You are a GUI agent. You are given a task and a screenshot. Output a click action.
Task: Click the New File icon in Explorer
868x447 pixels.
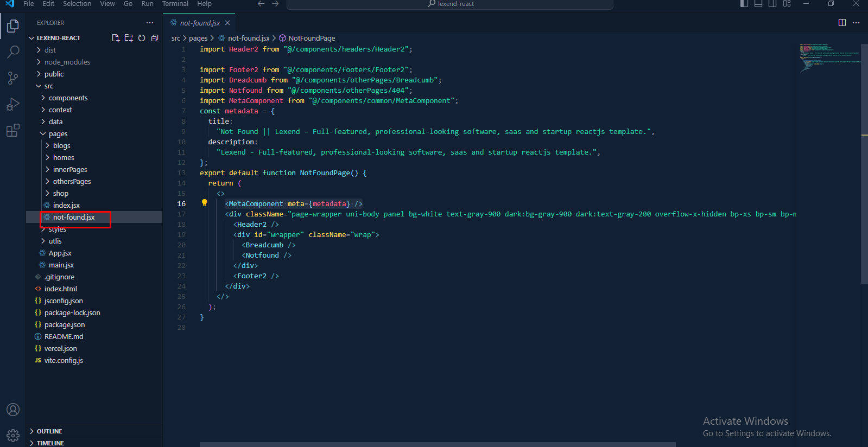click(116, 38)
